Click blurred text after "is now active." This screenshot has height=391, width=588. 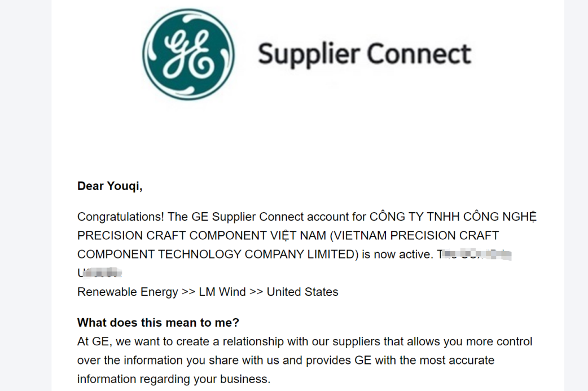pyautogui.click(x=474, y=255)
